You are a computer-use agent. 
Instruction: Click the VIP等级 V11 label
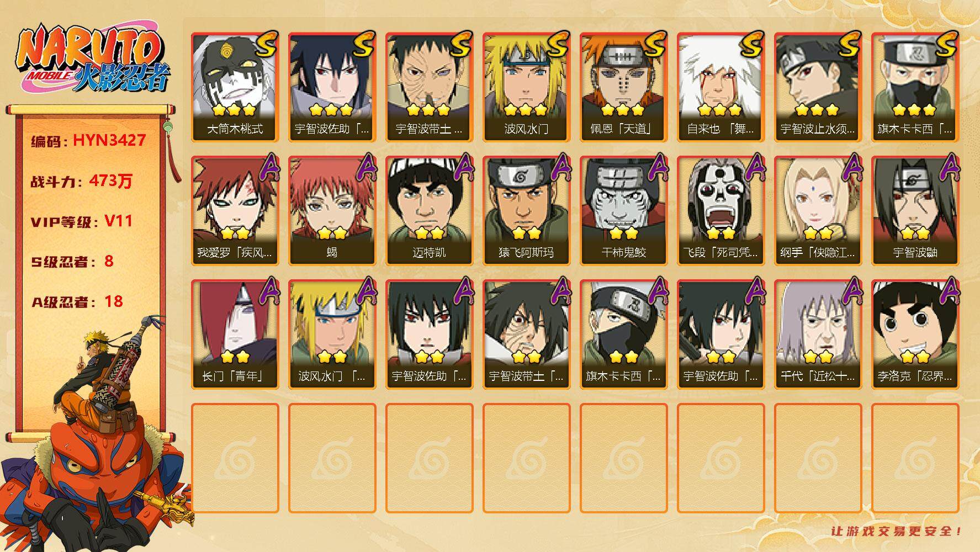coord(82,221)
